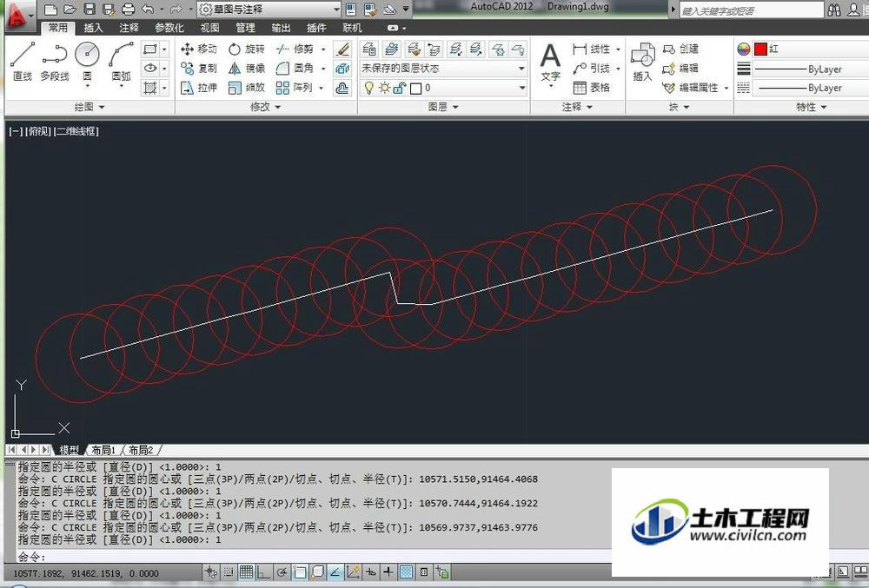
Task: Toggle Object Snap in the status bar
Action: click(300, 572)
